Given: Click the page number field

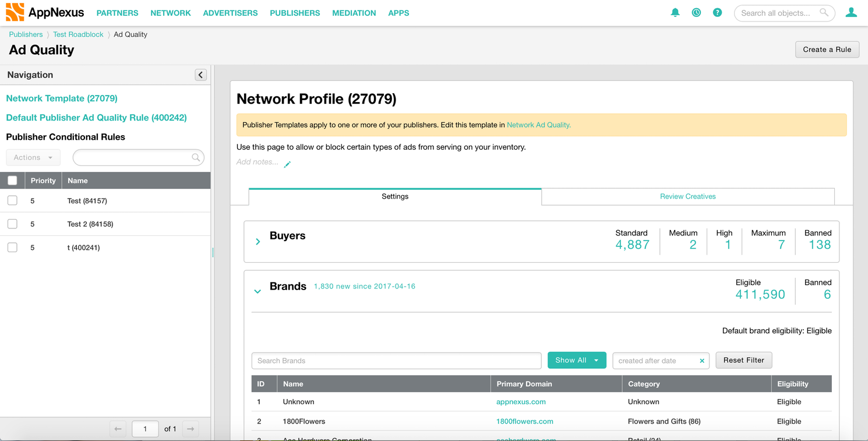Looking at the screenshot, I should [145, 429].
